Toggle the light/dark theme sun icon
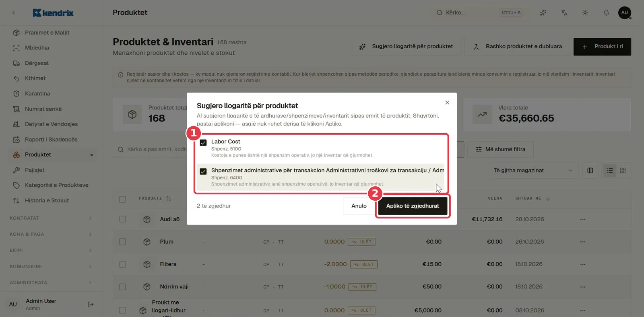 (585, 12)
